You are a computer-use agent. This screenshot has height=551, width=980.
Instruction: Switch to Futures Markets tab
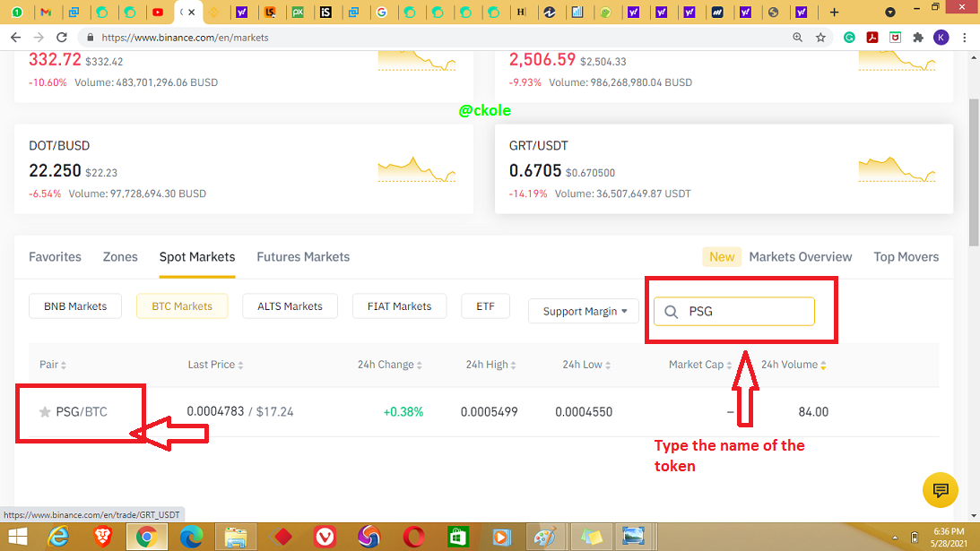[x=303, y=257]
